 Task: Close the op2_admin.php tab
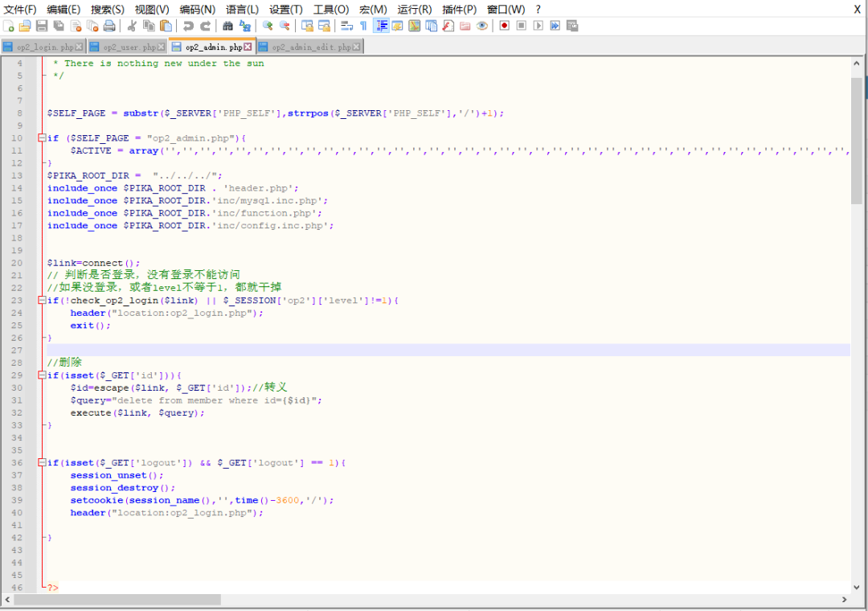[x=248, y=47]
